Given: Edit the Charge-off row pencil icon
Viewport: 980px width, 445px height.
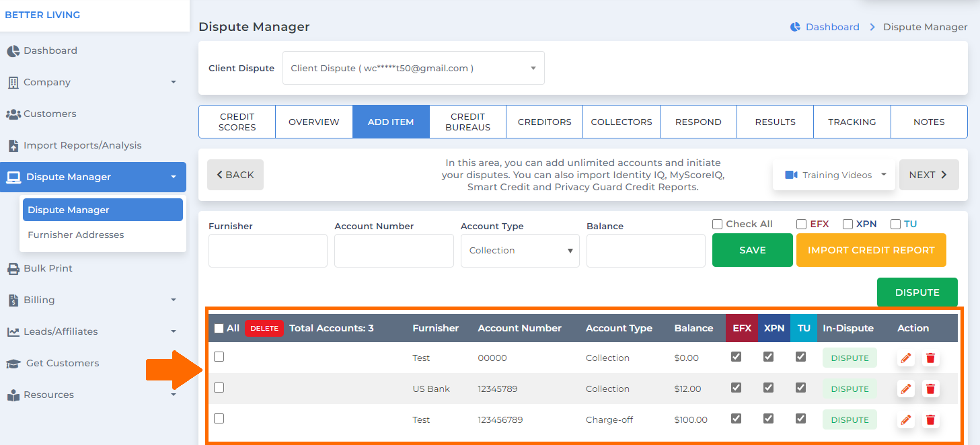Looking at the screenshot, I should [x=906, y=420].
